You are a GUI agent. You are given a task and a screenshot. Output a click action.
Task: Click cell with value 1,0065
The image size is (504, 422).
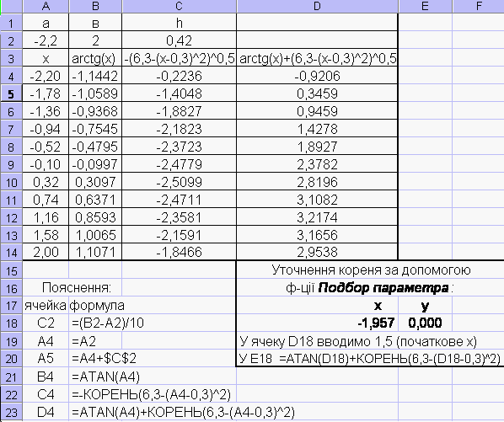click(x=95, y=235)
